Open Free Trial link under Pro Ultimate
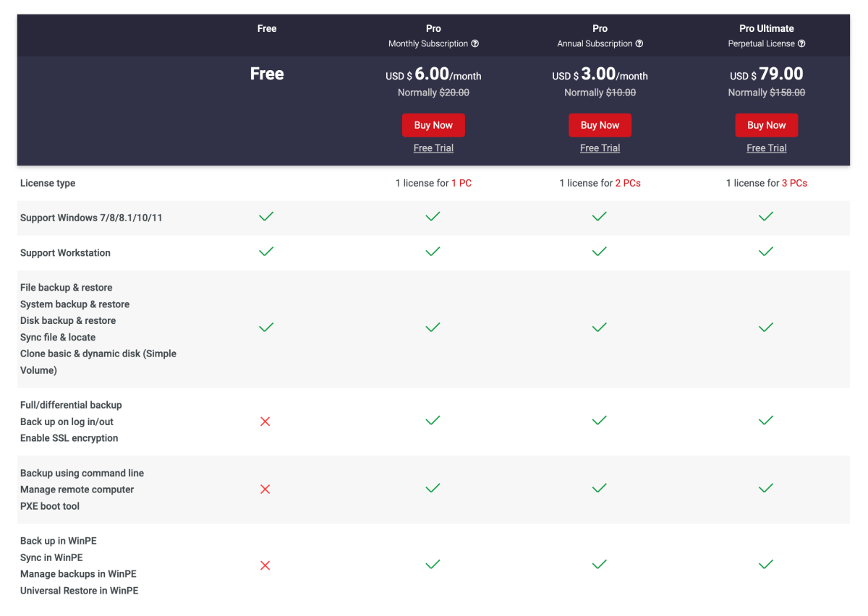Image resolution: width=868 pixels, height=616 pixels. click(766, 148)
